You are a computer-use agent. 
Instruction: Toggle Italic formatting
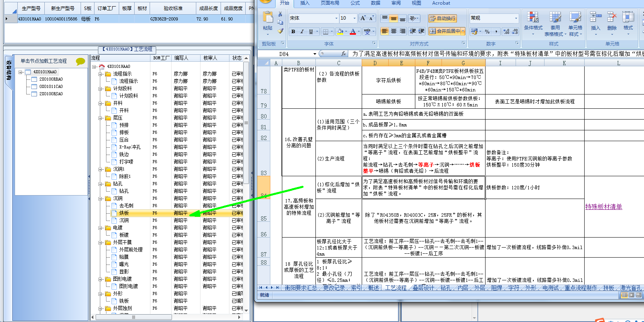pos(302,32)
